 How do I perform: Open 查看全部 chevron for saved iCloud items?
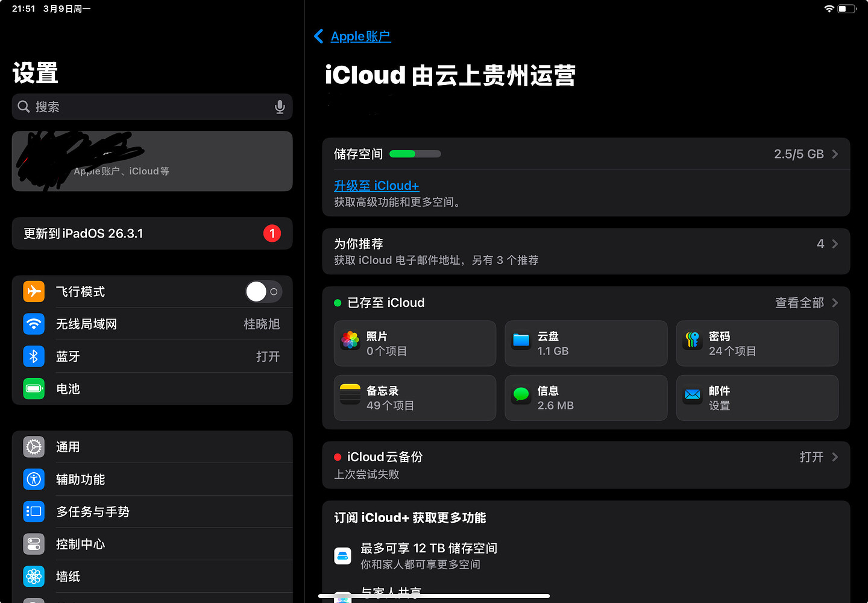(x=835, y=303)
